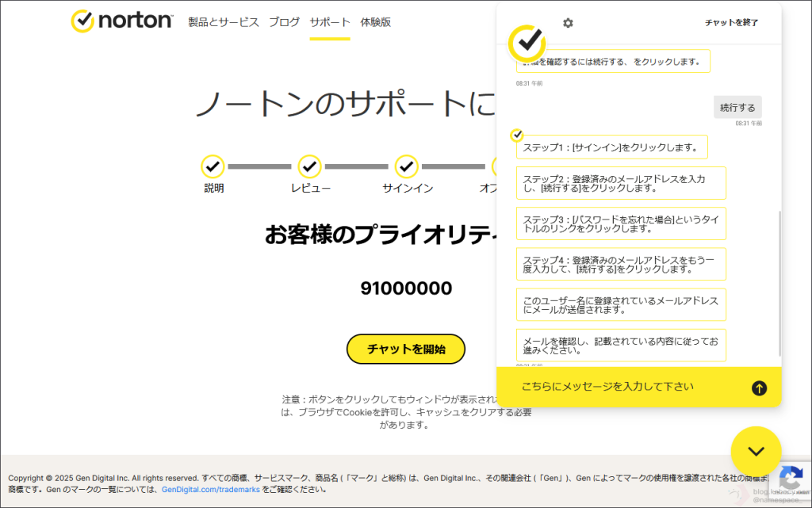Click the 続行する chat reply bubble

click(737, 107)
